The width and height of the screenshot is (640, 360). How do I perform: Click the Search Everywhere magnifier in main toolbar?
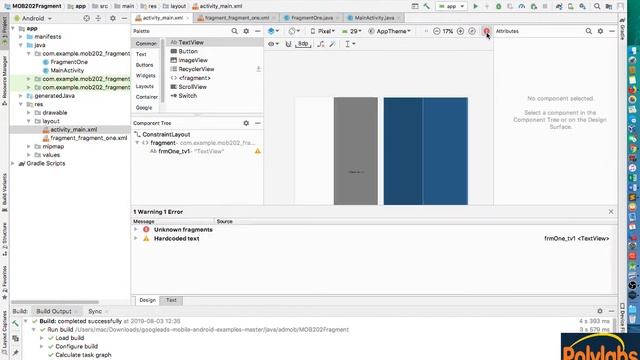(x=597, y=6)
